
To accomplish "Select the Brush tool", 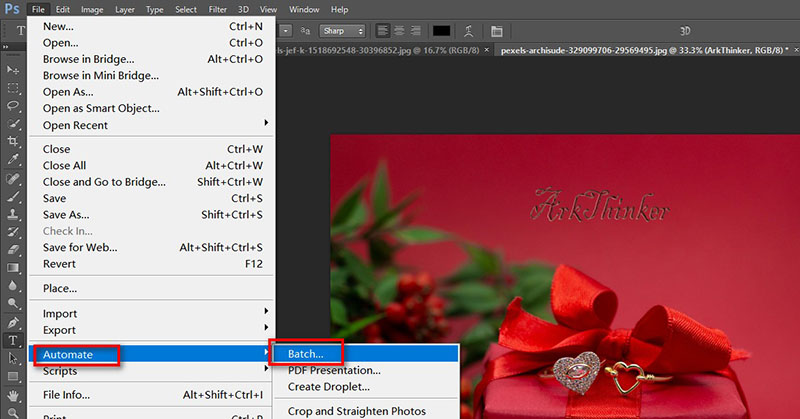I will 13,196.
